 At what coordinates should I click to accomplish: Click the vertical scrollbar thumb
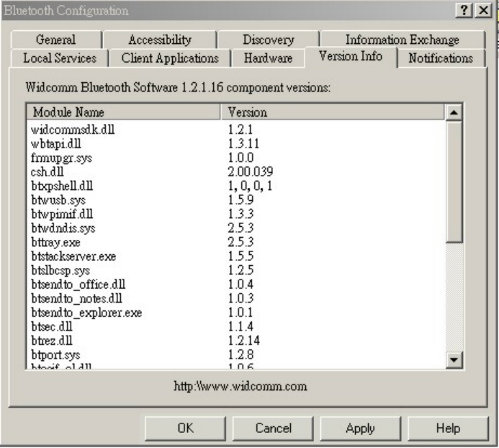tap(454, 182)
